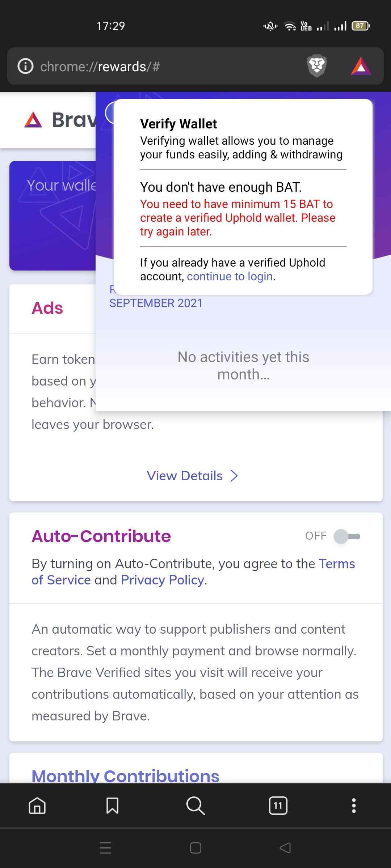391x868 pixels.
Task: Click the chevron next to View Details
Action: pyautogui.click(x=234, y=476)
